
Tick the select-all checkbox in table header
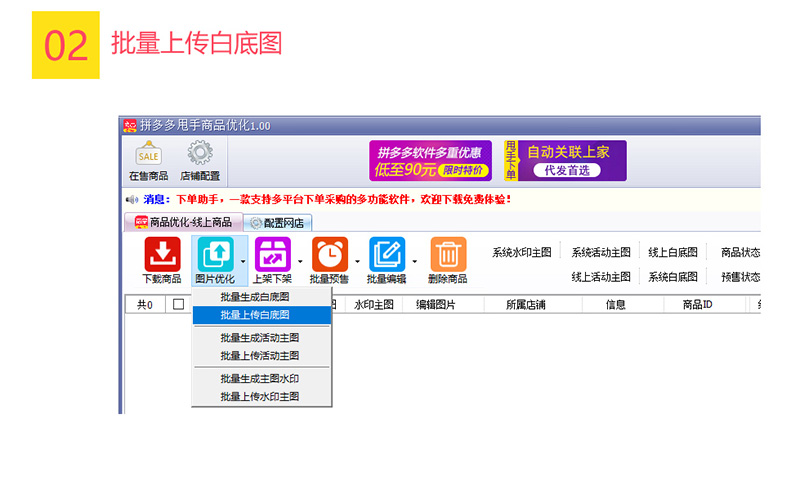click(178, 304)
